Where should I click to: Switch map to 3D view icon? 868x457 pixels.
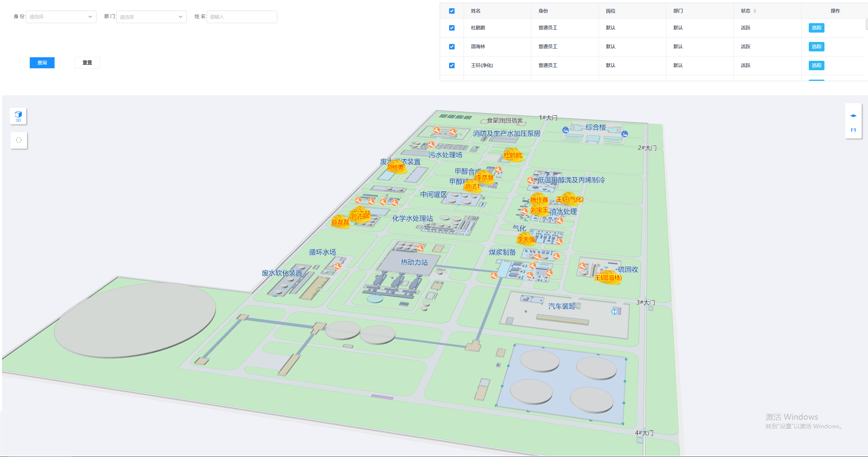point(18,116)
